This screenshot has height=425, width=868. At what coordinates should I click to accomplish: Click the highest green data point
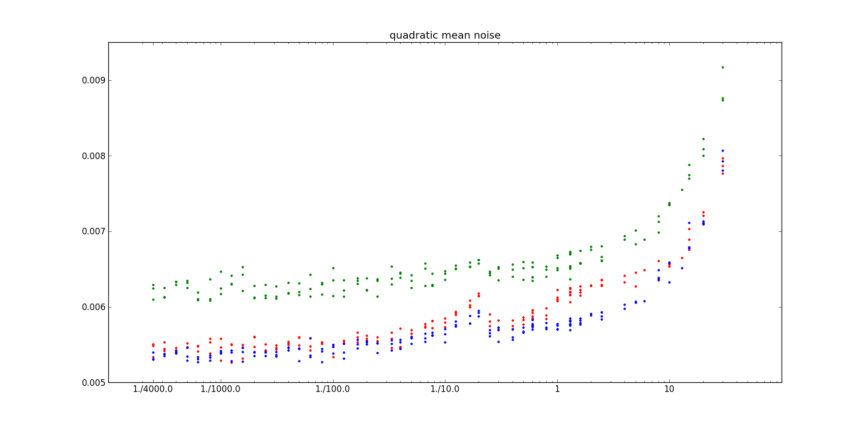(x=723, y=67)
